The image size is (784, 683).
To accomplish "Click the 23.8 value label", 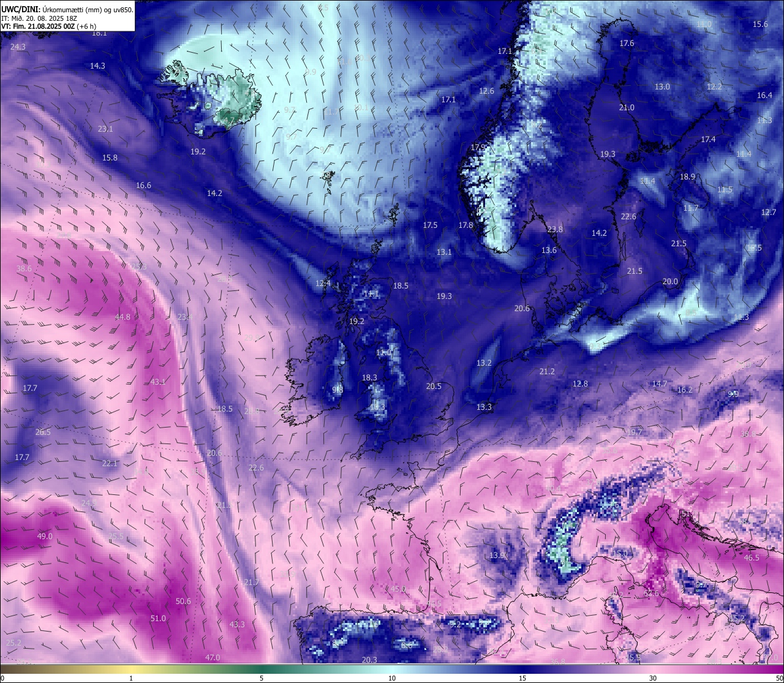I will coord(555,229).
